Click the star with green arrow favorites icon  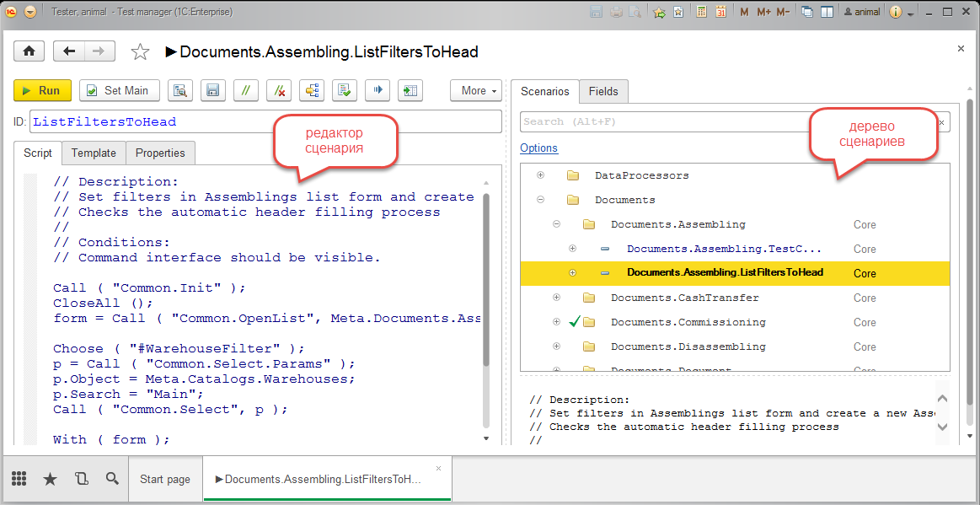click(x=659, y=12)
